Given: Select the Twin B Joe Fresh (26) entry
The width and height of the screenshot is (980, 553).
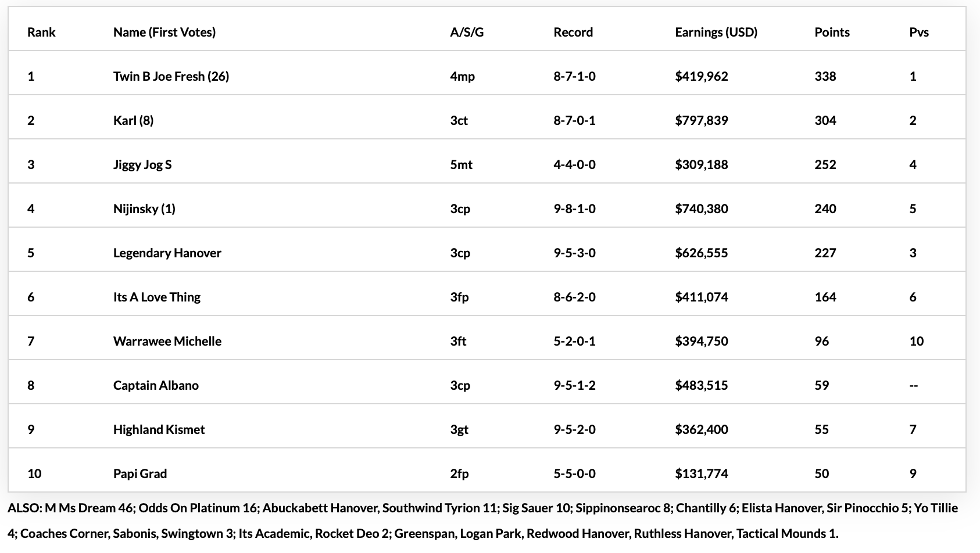Looking at the screenshot, I should [171, 76].
